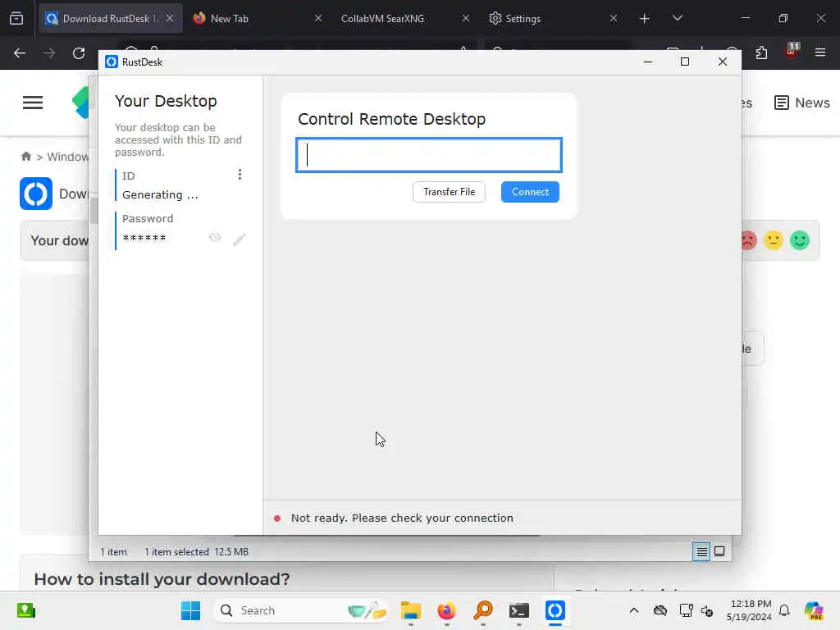Edit the password with the pencil icon
The width and height of the screenshot is (840, 630).
[x=240, y=239]
